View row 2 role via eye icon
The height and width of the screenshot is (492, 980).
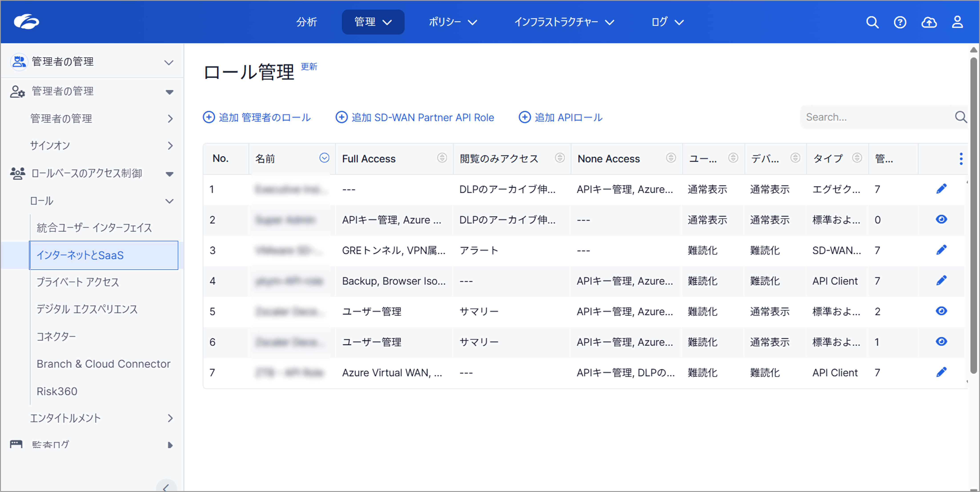941,219
